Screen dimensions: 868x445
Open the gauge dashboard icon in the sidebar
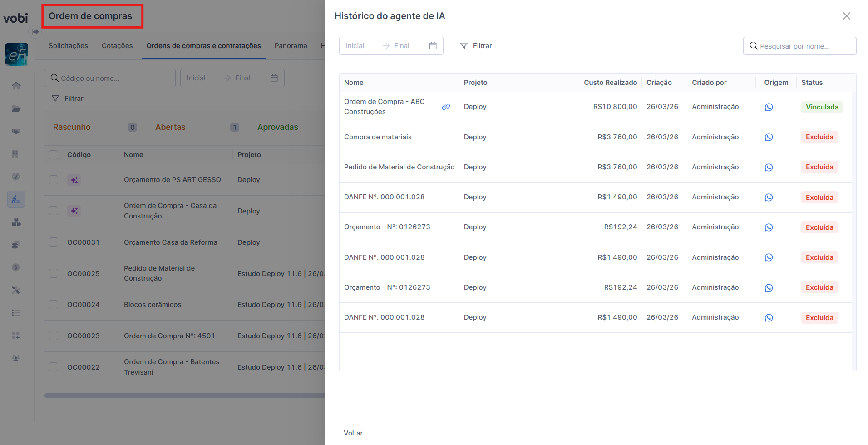[16, 177]
